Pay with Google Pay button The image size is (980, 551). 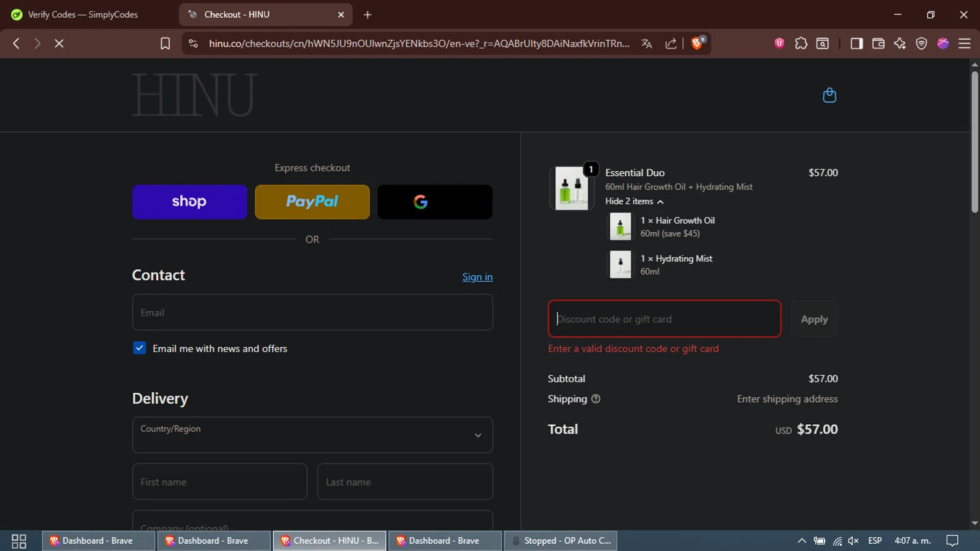click(435, 201)
